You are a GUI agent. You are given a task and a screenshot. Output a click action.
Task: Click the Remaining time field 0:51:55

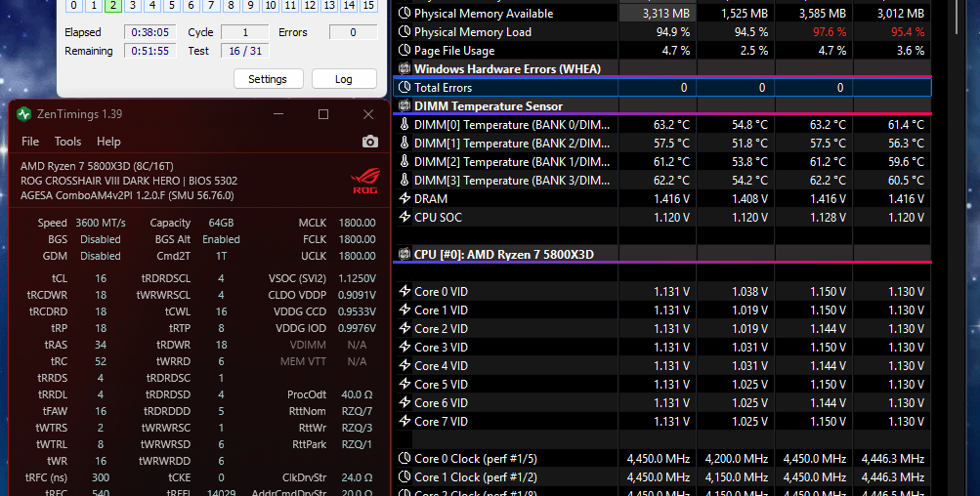coord(150,51)
